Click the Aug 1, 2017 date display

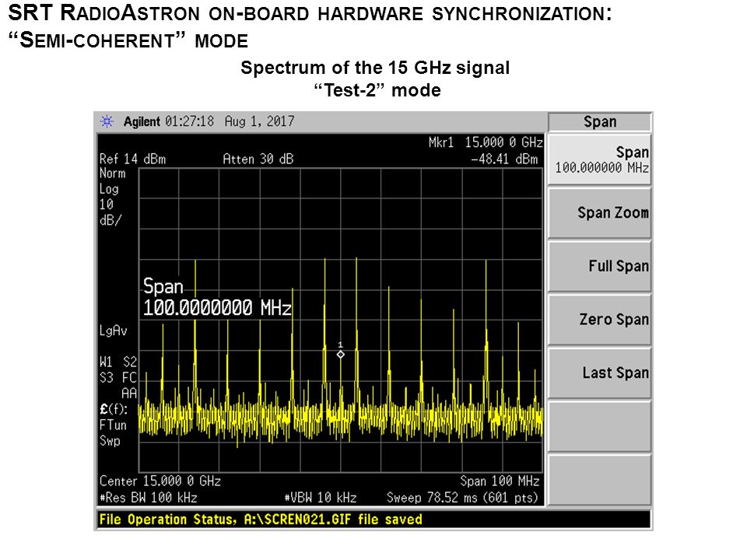[260, 121]
